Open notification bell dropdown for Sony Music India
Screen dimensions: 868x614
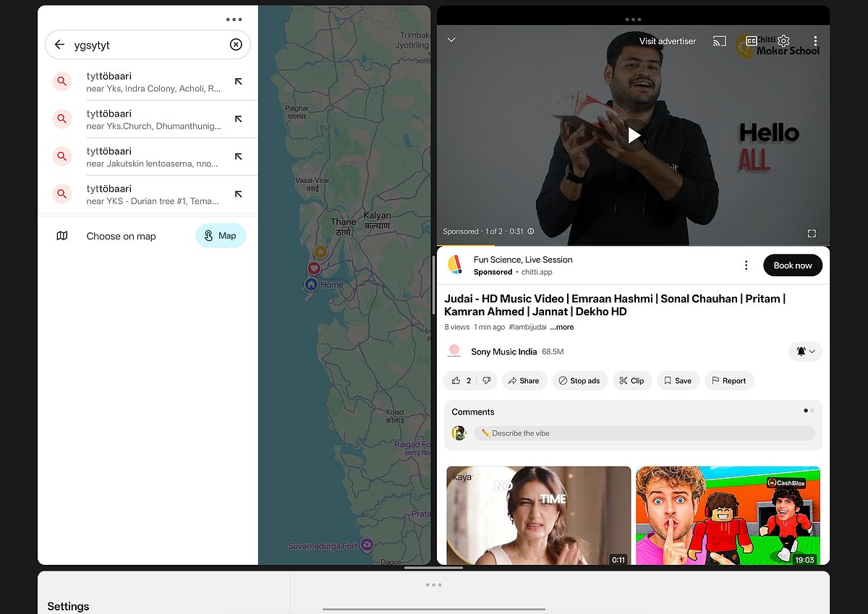point(805,351)
